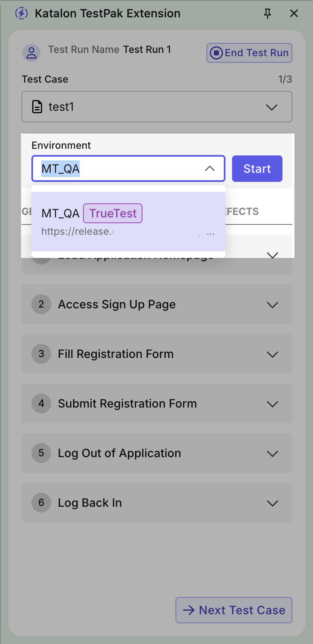
Task: Click the user profile avatar icon
Action: click(31, 52)
